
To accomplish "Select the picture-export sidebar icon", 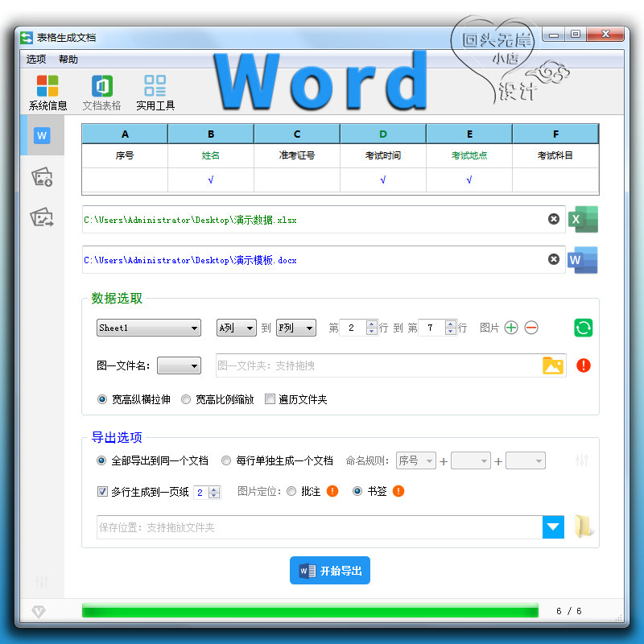I will pyautogui.click(x=42, y=217).
